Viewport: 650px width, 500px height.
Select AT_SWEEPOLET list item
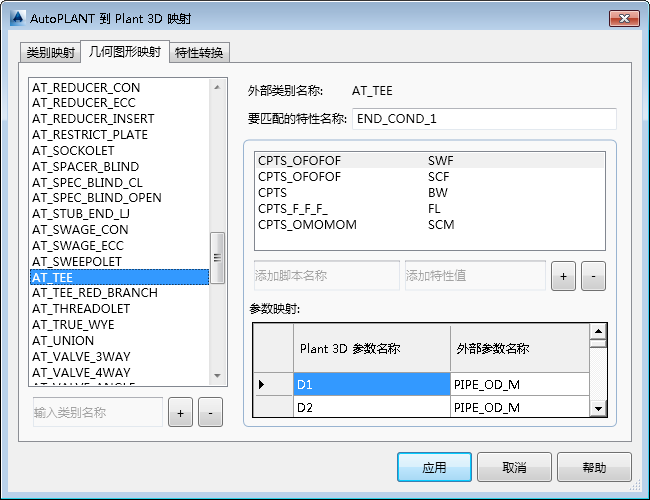tap(120, 262)
